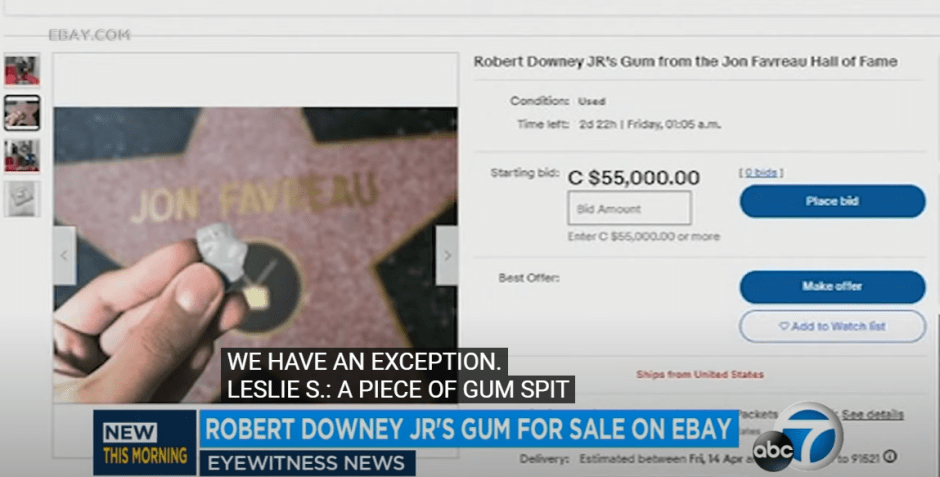The height and width of the screenshot is (477, 940).
Task: Click the New This Morning badge
Action: coord(144,442)
